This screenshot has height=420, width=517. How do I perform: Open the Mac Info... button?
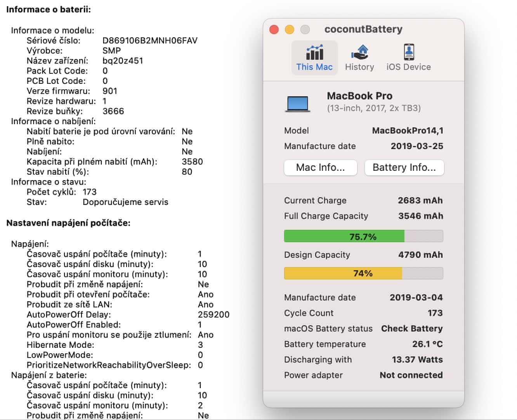pos(321,168)
